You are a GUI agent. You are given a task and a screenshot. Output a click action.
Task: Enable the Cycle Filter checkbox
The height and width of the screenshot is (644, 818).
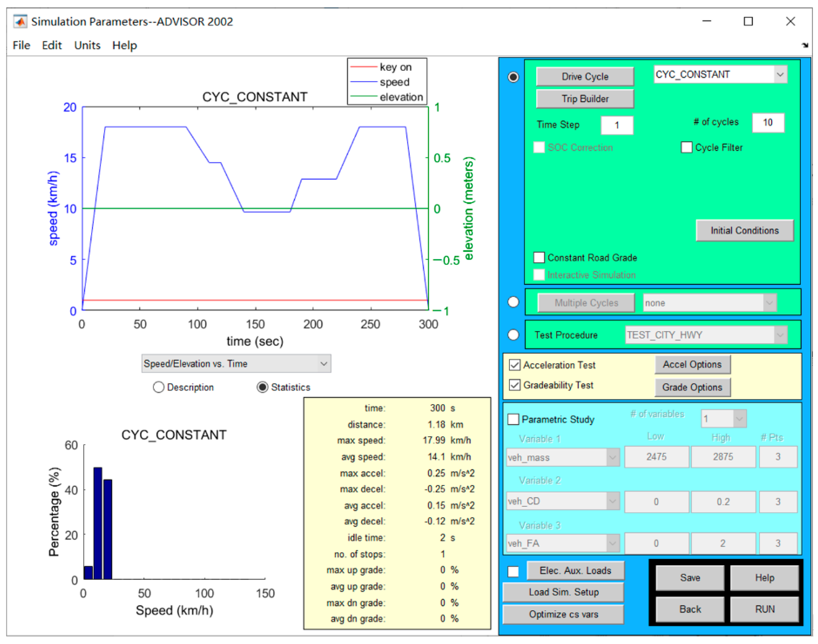tap(686, 147)
